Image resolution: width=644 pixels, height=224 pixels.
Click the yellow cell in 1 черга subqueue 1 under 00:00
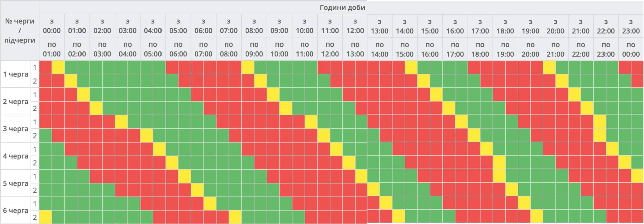(58, 67)
